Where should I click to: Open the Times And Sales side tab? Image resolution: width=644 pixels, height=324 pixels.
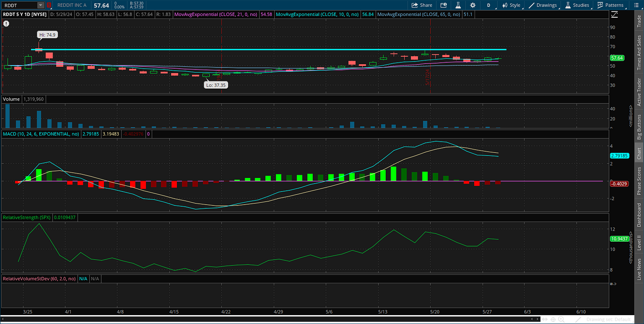[639, 53]
